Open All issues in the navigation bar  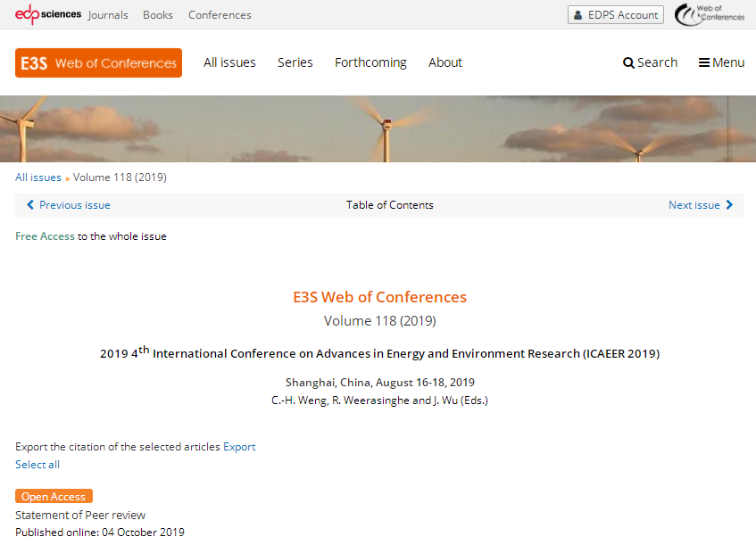pos(229,62)
